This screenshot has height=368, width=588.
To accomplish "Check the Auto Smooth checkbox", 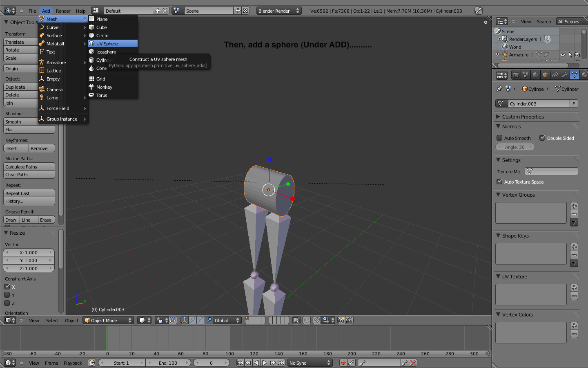I will click(x=499, y=138).
